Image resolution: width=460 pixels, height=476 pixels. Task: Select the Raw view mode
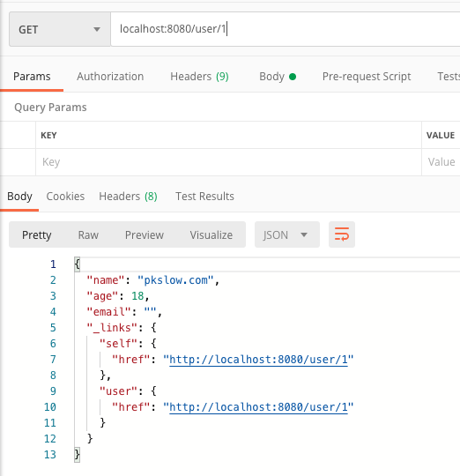88,234
